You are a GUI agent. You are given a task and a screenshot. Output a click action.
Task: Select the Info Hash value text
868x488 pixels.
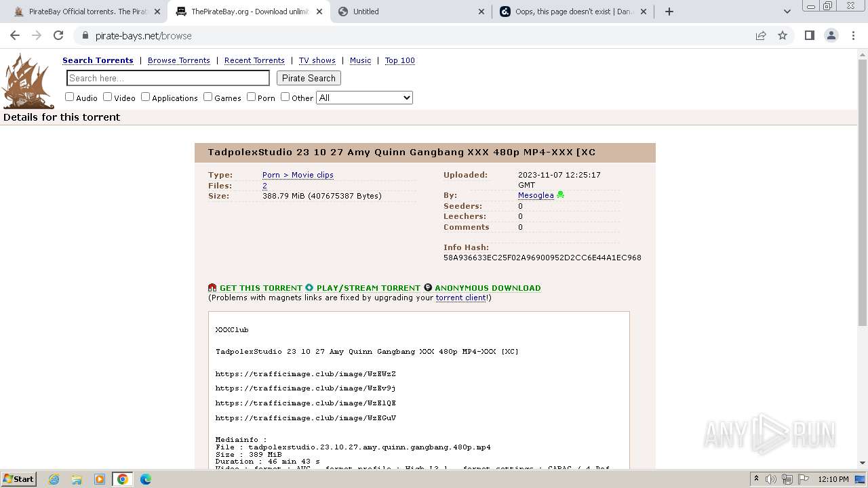point(542,258)
